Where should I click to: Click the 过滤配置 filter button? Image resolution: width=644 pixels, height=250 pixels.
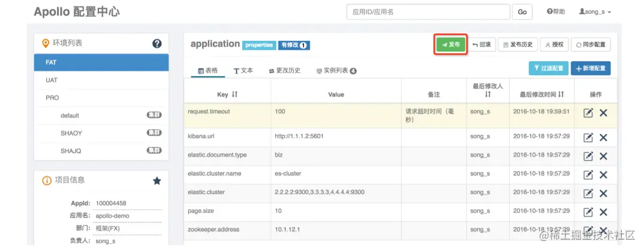tap(548, 68)
